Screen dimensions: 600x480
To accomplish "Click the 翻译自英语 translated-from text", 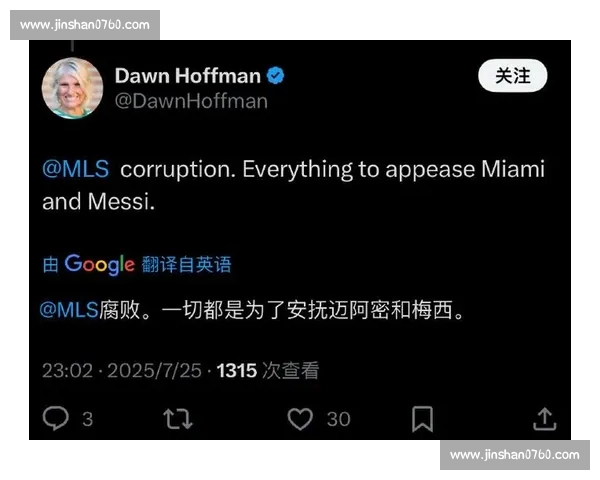I will pyautogui.click(x=187, y=264).
